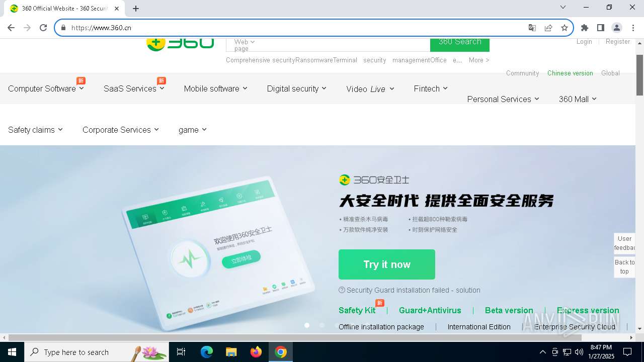Open the Guard+Antivirus link

coord(430,310)
